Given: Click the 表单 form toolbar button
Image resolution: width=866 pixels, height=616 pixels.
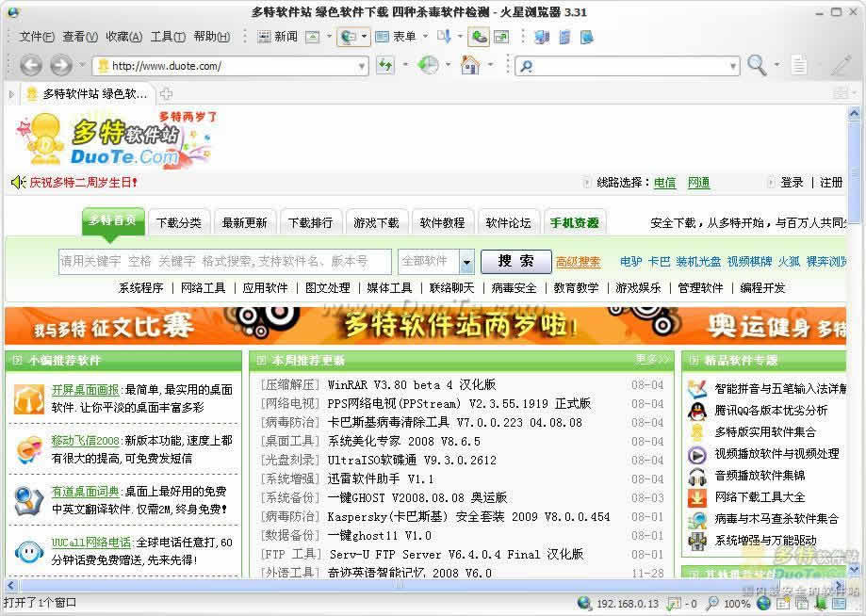Looking at the screenshot, I should [x=396, y=37].
